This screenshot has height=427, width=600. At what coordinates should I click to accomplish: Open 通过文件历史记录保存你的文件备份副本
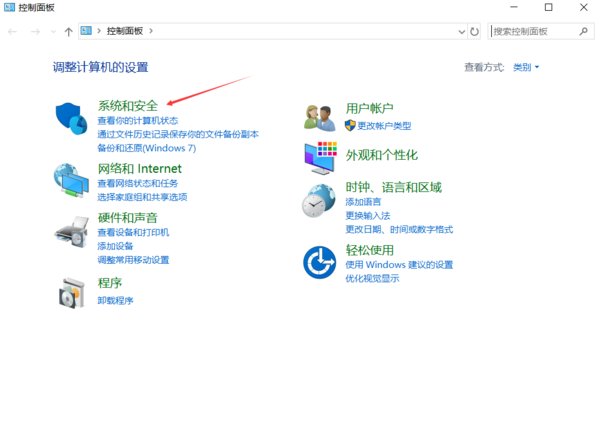pyautogui.click(x=178, y=134)
